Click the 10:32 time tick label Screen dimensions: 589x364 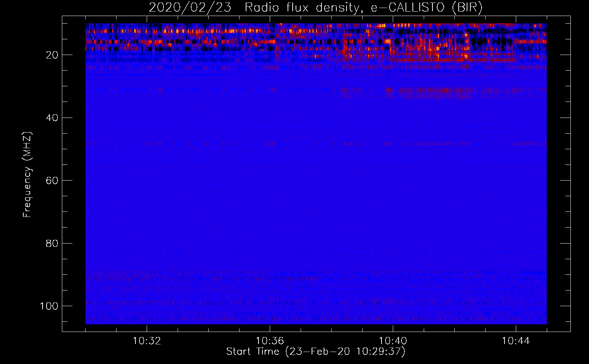[x=147, y=341]
